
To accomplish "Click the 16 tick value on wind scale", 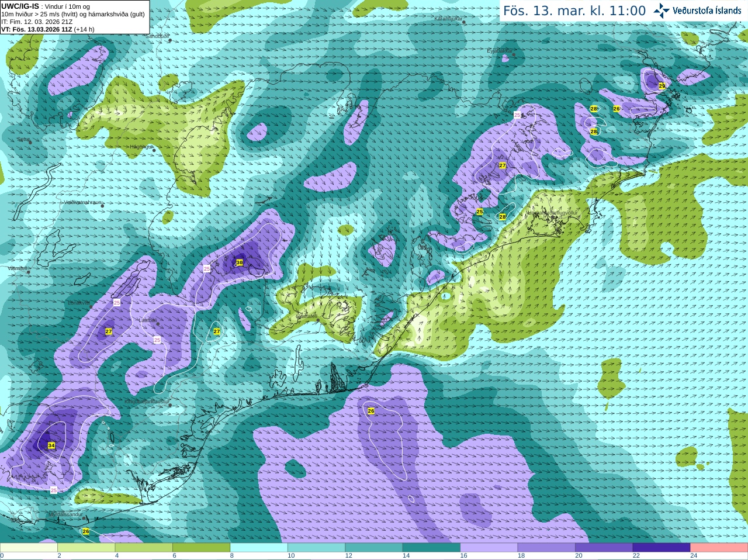I will click(x=463, y=556).
